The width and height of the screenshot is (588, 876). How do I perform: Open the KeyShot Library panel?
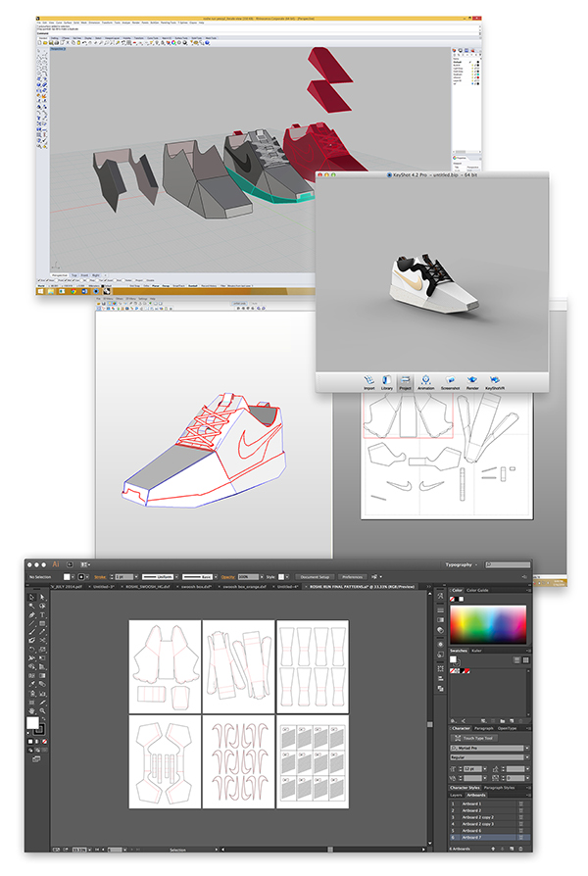[387, 380]
